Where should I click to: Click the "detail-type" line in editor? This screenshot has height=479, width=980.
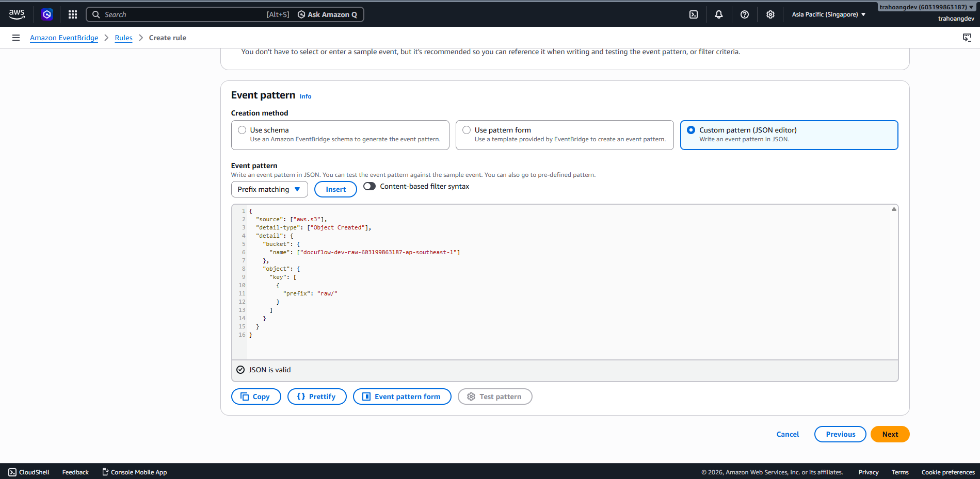(x=314, y=227)
